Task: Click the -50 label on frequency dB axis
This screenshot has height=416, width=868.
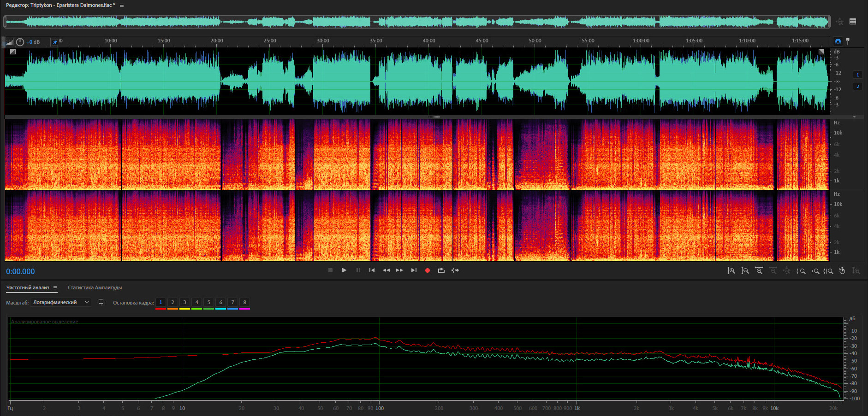Action: (x=853, y=361)
